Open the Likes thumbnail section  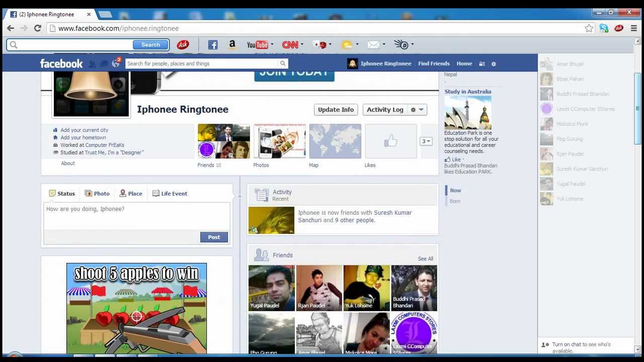coord(391,141)
